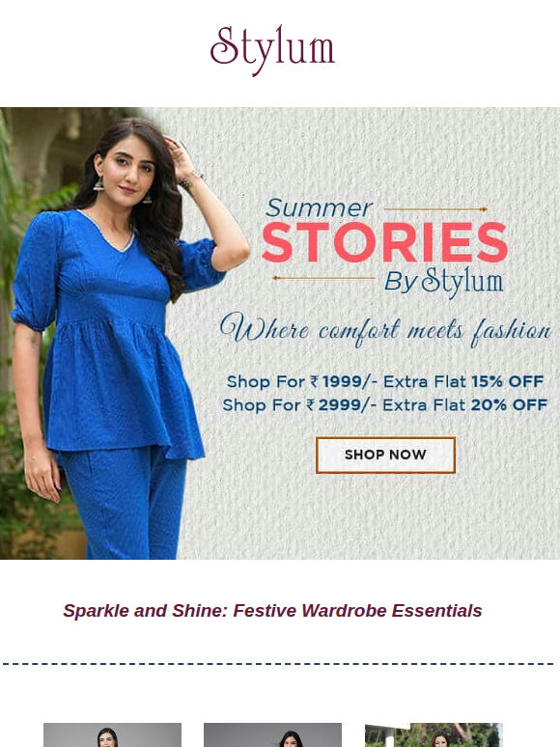Click the '20% OFF' text

(x=509, y=405)
